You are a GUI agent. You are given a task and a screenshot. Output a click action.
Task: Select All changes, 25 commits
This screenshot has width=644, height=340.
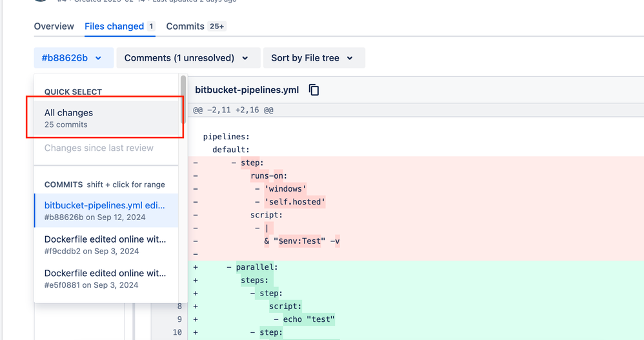point(106,118)
